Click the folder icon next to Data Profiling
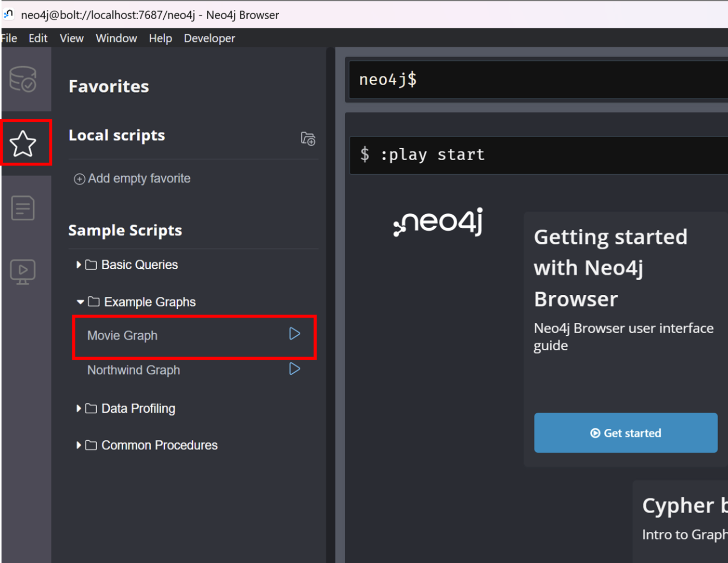This screenshot has width=728, height=563. (91, 409)
